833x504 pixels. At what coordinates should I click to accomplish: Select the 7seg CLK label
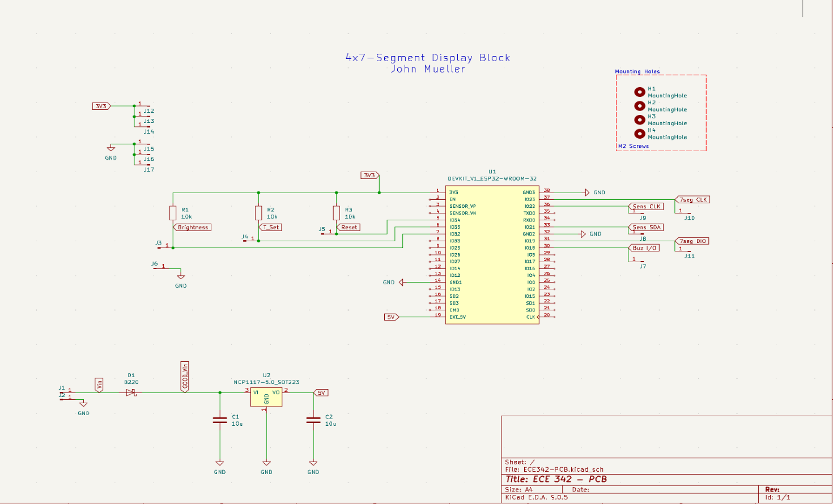point(692,200)
